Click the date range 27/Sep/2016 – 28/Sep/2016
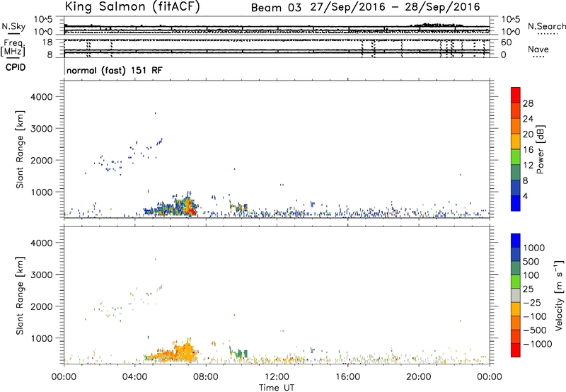This screenshot has width=566, height=392. (395, 7)
